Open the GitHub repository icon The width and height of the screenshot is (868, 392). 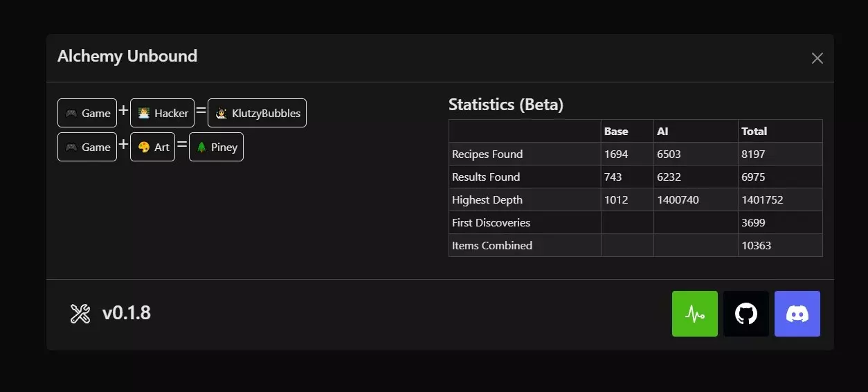tap(746, 314)
